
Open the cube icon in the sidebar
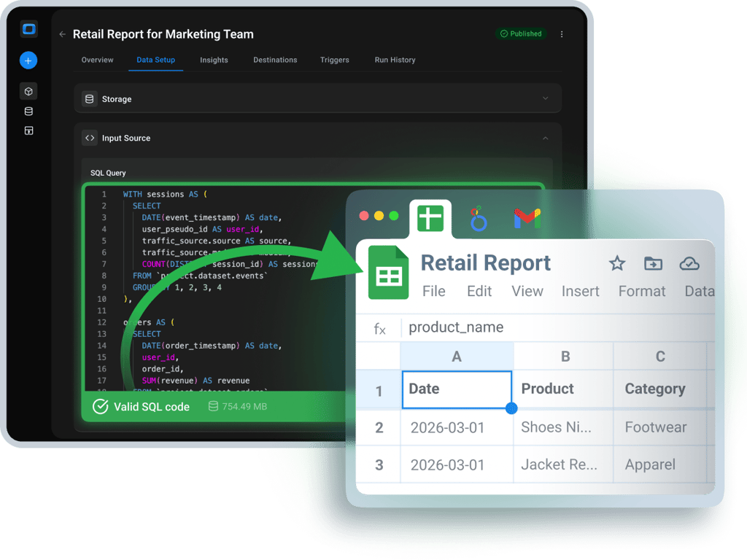click(x=28, y=91)
